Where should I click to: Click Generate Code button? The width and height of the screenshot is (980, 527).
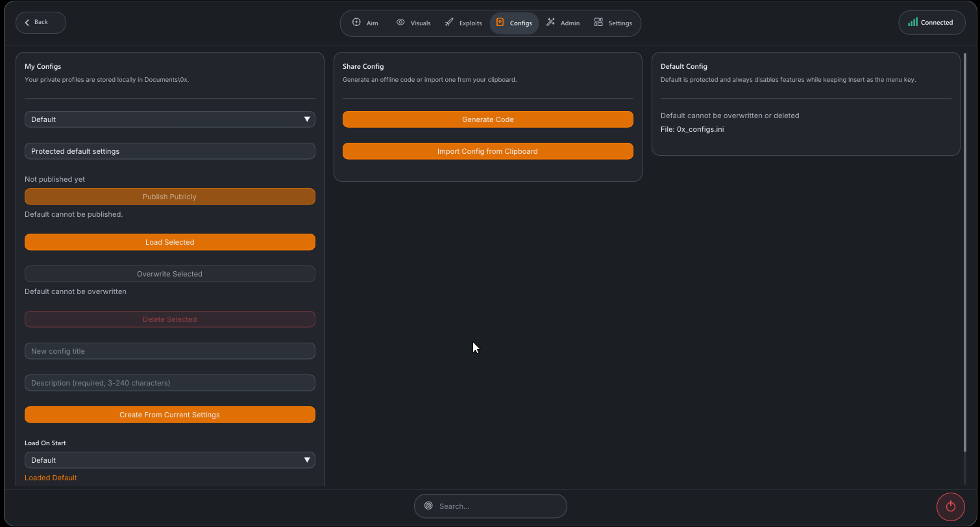(488, 119)
